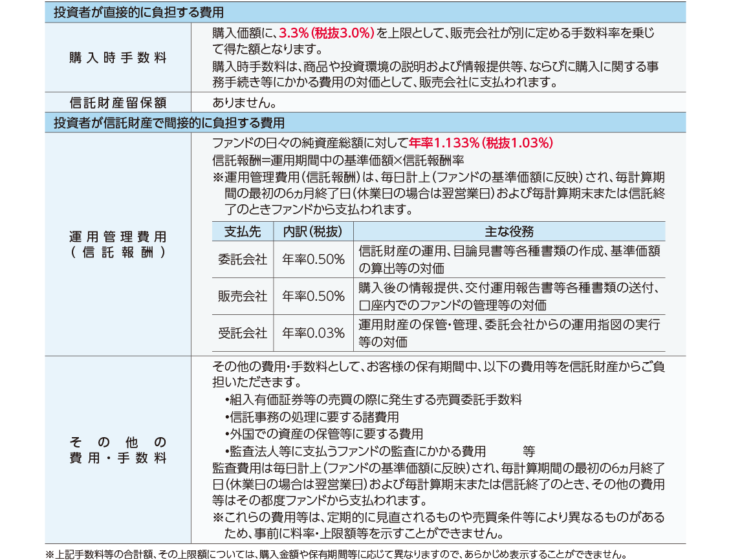The image size is (731, 560).
Task: Select the 信託財産留保額 row label
Action: pos(118,102)
